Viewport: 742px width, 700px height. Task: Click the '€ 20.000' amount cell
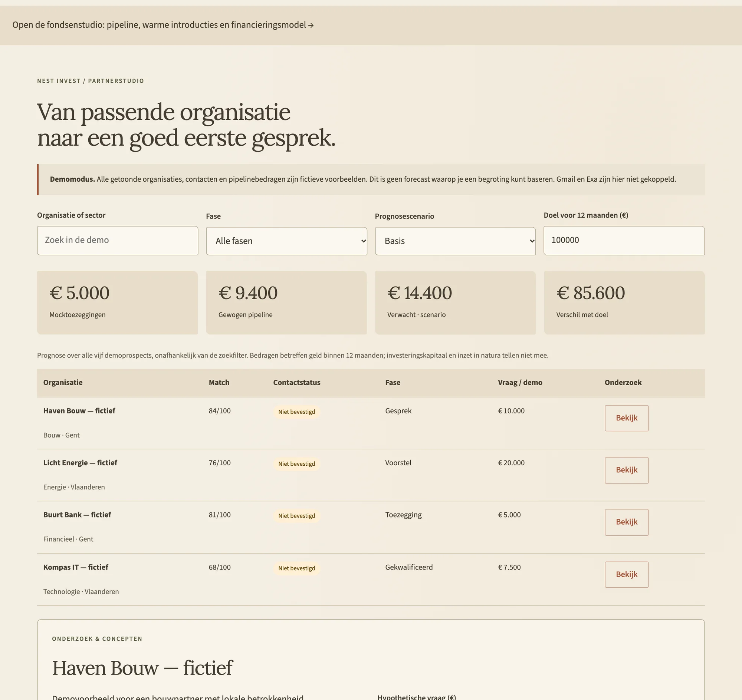coord(511,463)
